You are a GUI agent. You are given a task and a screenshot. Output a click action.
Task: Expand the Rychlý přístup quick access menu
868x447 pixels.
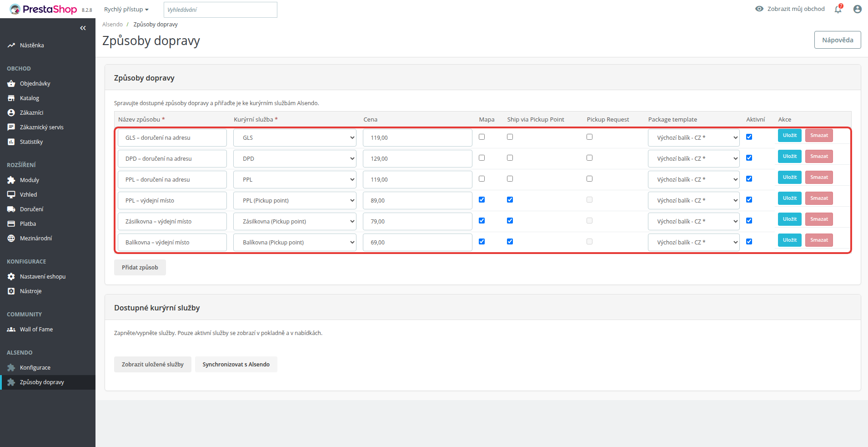coord(126,10)
